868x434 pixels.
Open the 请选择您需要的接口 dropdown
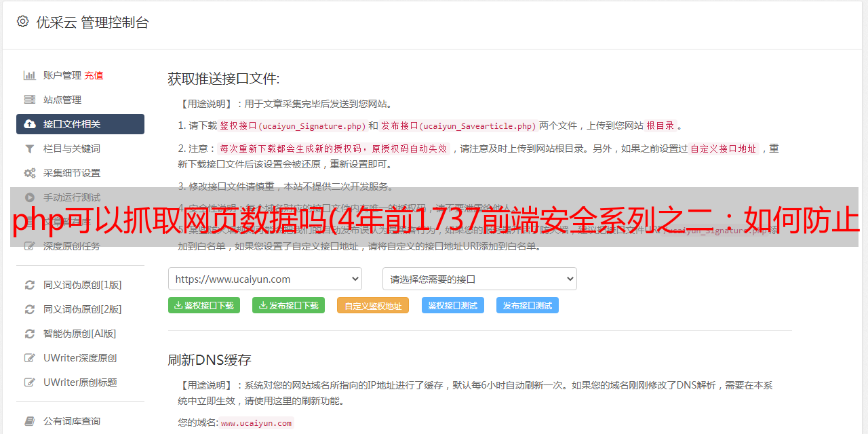pyautogui.click(x=479, y=279)
